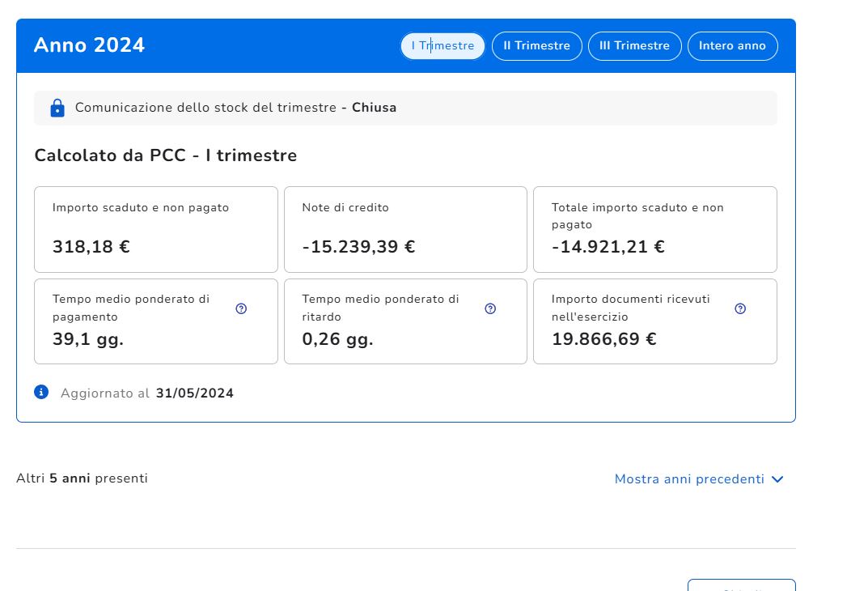Screen dimensions: 868x591
Task: Open help for Tempo medio ponderato di ritardo
Action: pos(490,308)
